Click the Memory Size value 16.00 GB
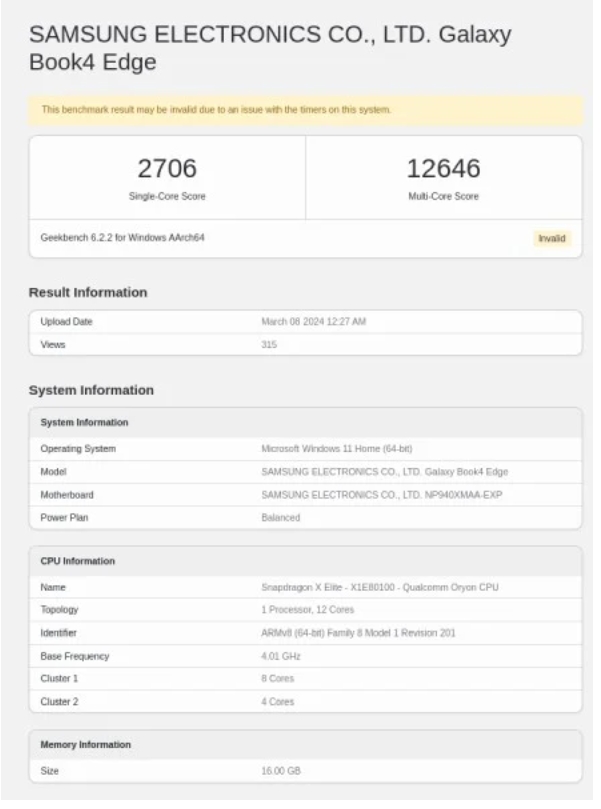 (x=280, y=771)
